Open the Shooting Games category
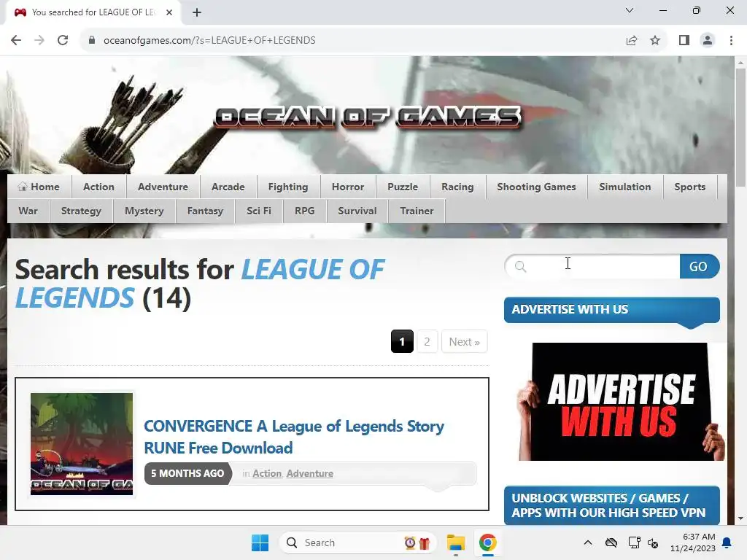The image size is (747, 560). tap(536, 187)
